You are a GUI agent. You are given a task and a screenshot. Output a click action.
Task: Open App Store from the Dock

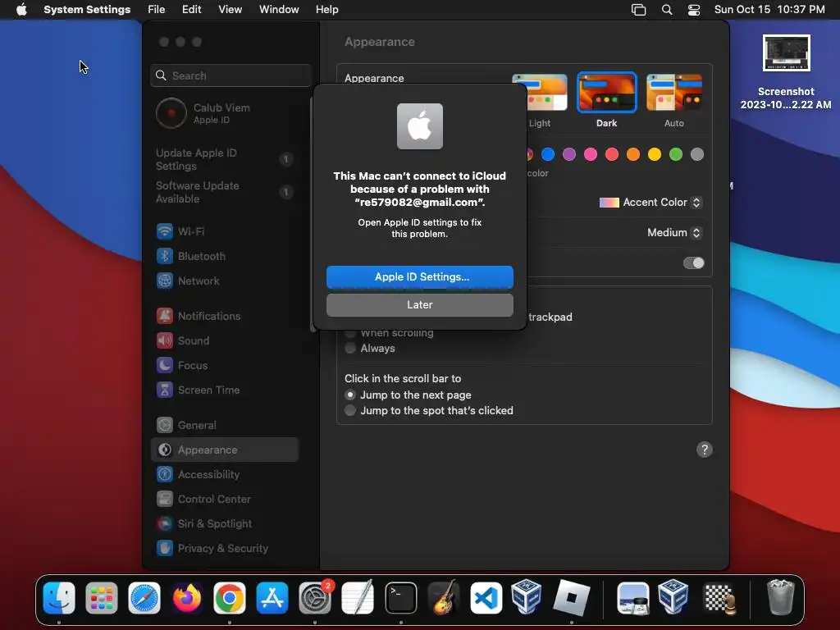(x=272, y=598)
